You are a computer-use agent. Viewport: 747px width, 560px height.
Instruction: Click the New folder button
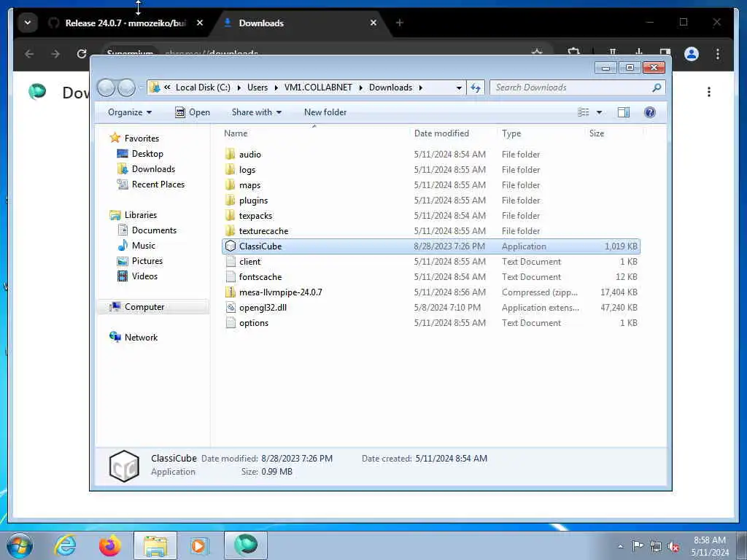click(x=325, y=112)
